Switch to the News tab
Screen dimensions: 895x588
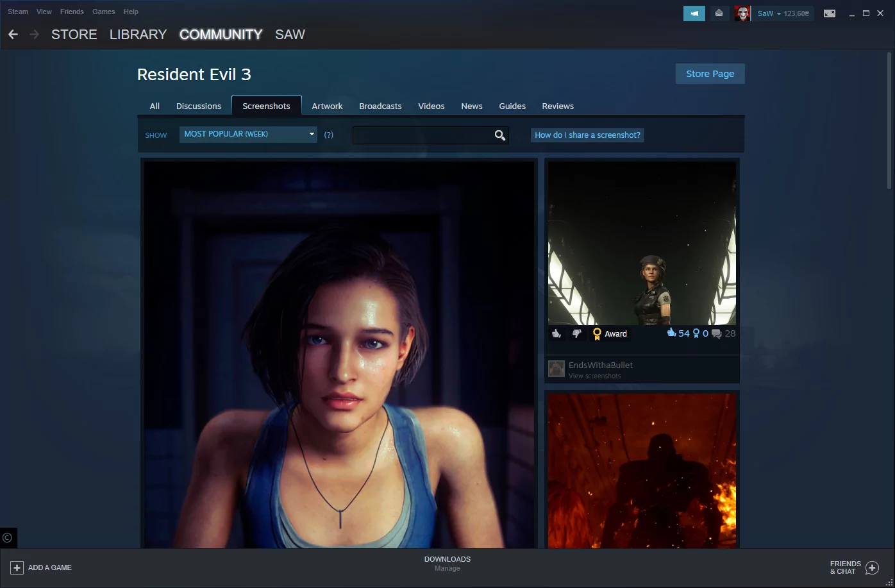click(472, 106)
